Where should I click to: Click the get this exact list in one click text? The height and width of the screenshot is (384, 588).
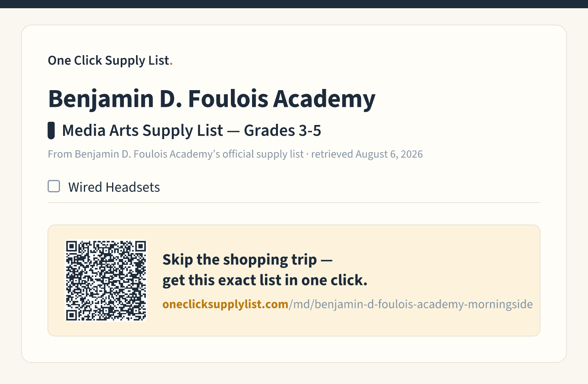pos(265,281)
